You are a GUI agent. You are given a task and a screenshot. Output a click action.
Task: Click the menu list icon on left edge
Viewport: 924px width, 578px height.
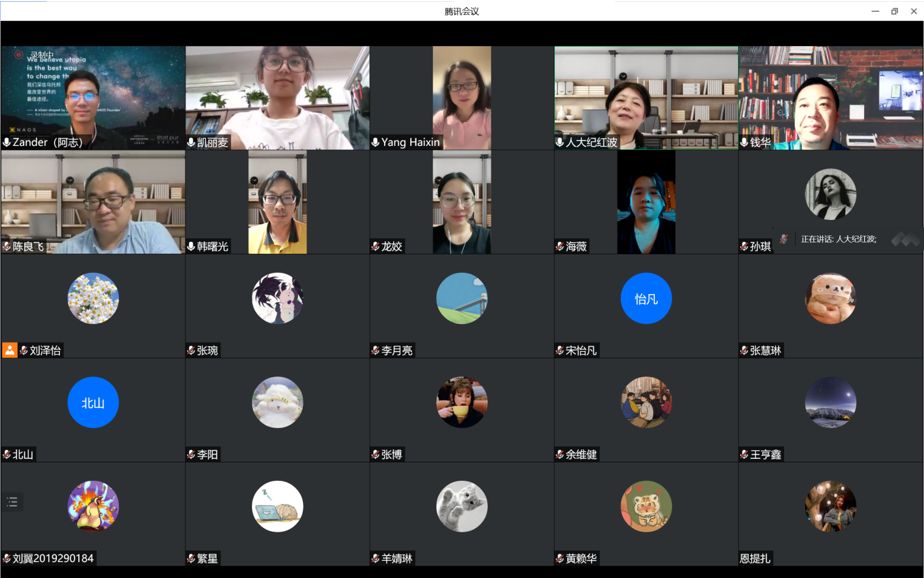coord(12,502)
